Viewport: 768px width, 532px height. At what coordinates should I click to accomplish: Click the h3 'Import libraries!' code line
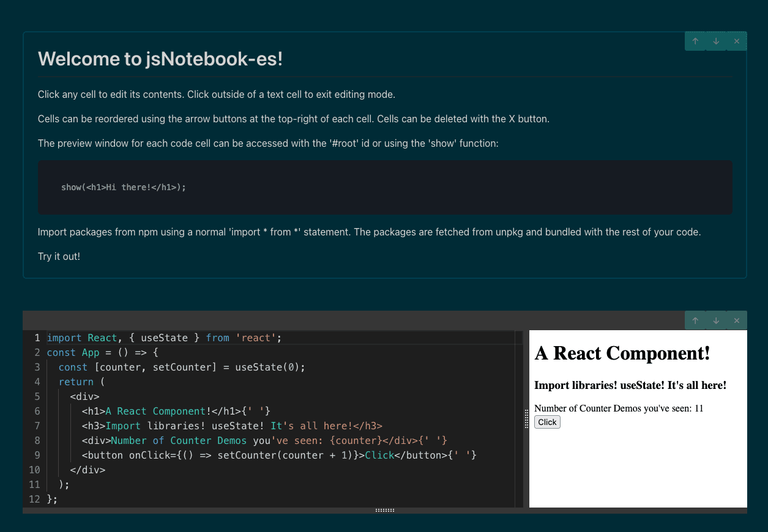232,426
